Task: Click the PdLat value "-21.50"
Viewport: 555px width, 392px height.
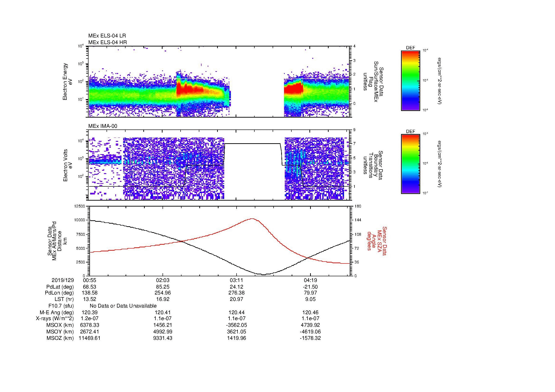Action: click(x=310, y=287)
